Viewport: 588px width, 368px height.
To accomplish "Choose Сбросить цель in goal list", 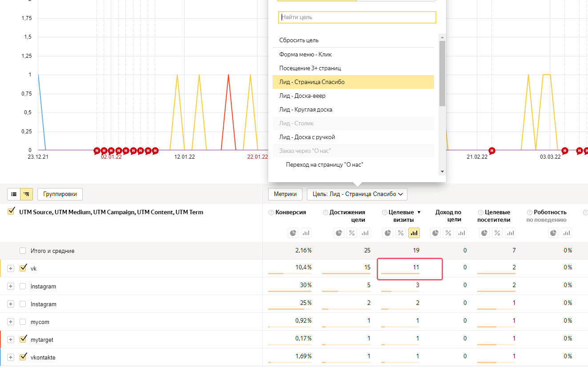I will [x=299, y=40].
